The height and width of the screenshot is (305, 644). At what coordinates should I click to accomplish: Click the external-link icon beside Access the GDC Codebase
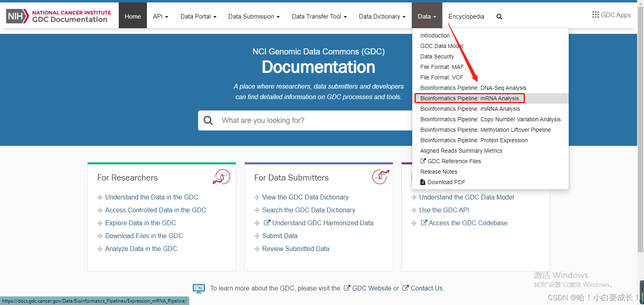pos(424,222)
